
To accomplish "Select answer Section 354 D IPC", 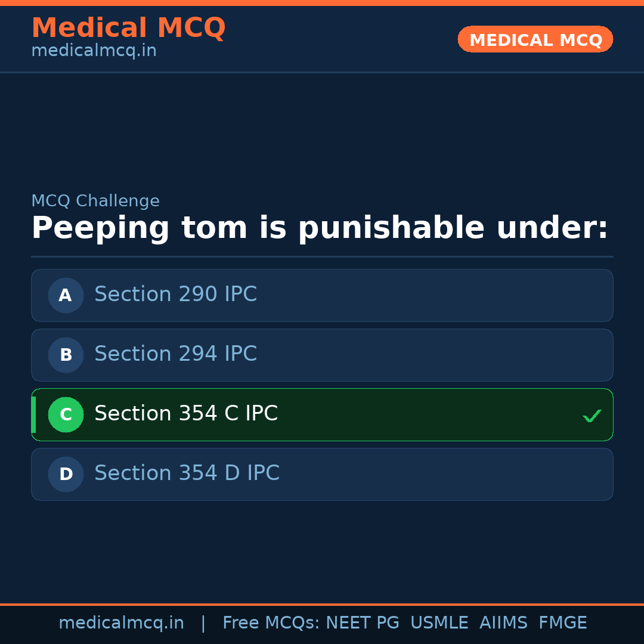I will click(187, 473).
